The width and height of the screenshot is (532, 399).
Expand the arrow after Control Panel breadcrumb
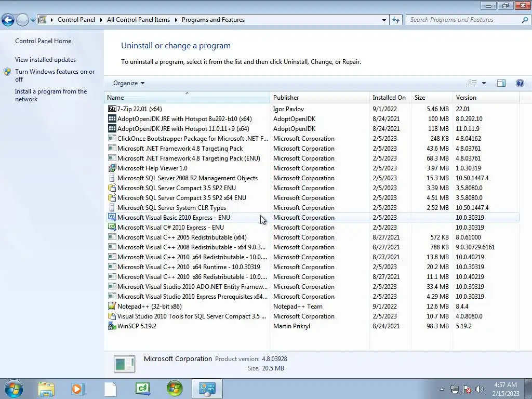101,20
